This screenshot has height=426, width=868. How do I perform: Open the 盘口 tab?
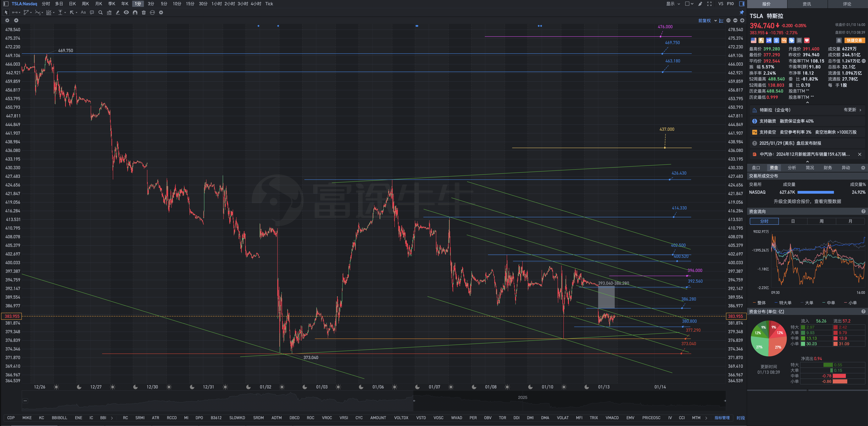pyautogui.click(x=756, y=168)
